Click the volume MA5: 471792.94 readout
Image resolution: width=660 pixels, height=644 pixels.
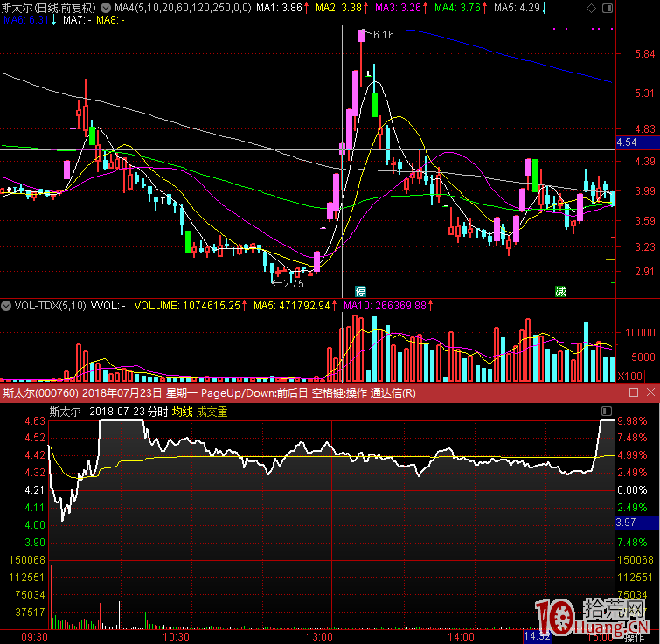coord(292,306)
